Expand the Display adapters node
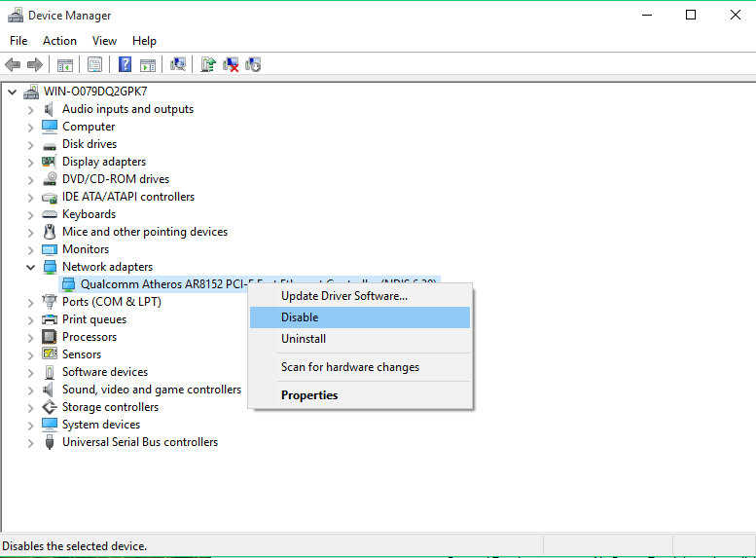The image size is (756, 558). point(30,163)
